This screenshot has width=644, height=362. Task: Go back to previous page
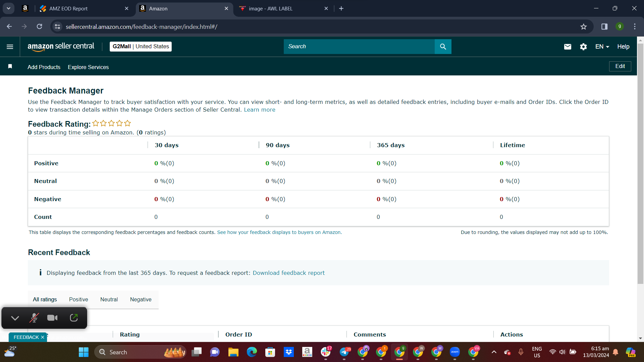pyautogui.click(x=9, y=26)
